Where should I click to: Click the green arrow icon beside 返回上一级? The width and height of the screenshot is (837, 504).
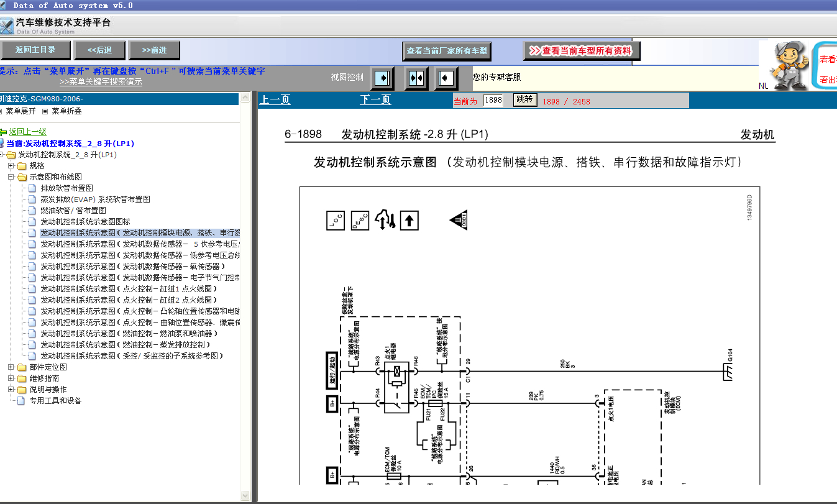[x=3, y=132]
